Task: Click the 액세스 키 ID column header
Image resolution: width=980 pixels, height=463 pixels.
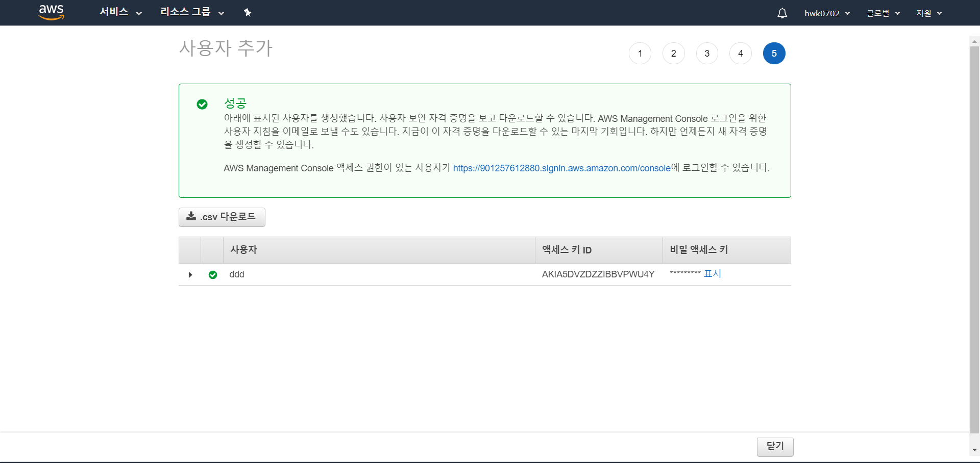Action: pyautogui.click(x=599, y=250)
